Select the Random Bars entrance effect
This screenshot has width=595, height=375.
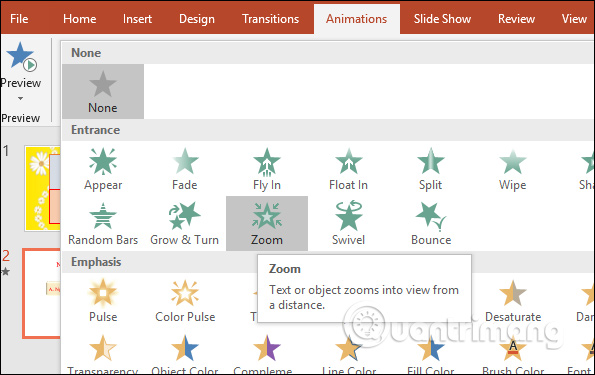click(103, 224)
